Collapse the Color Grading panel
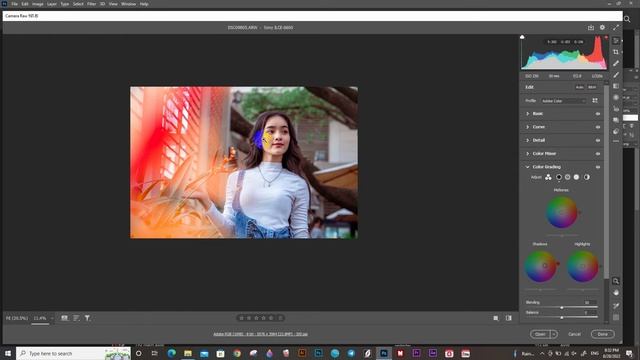The height and width of the screenshot is (360, 640). pos(527,167)
